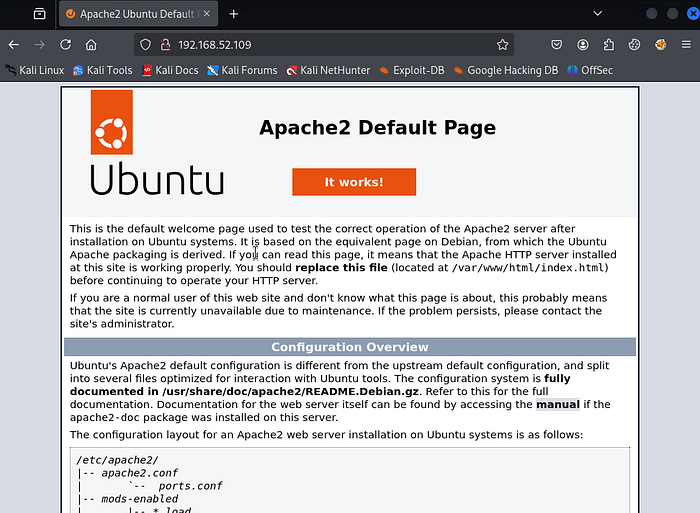Click the ports.conf entry in tree

[x=190, y=486]
